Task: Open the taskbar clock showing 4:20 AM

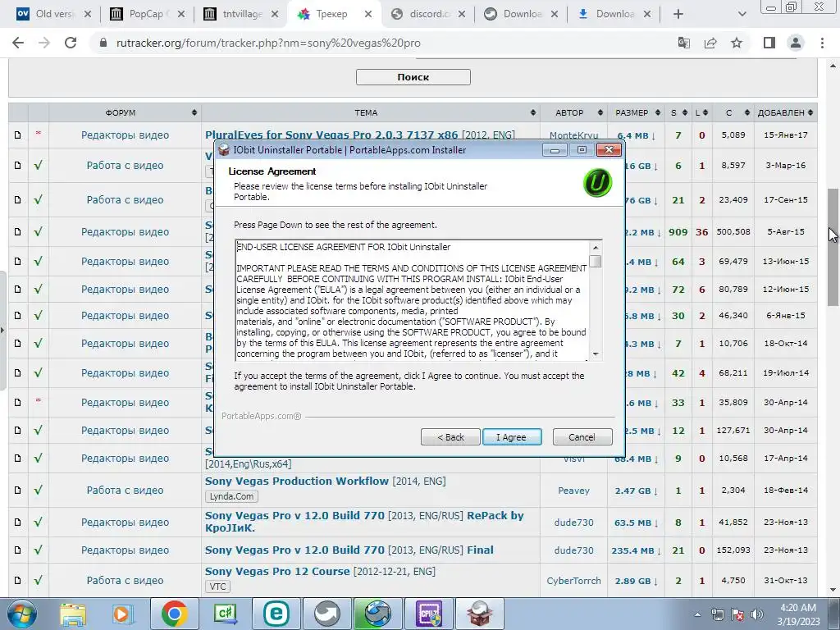Action: click(x=797, y=614)
